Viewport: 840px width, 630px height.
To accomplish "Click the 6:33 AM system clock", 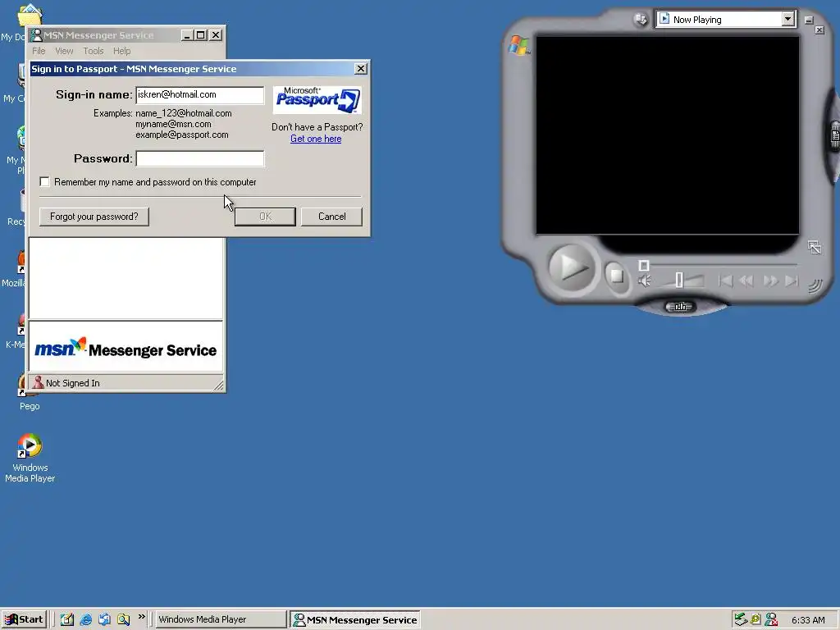I will pos(808,620).
